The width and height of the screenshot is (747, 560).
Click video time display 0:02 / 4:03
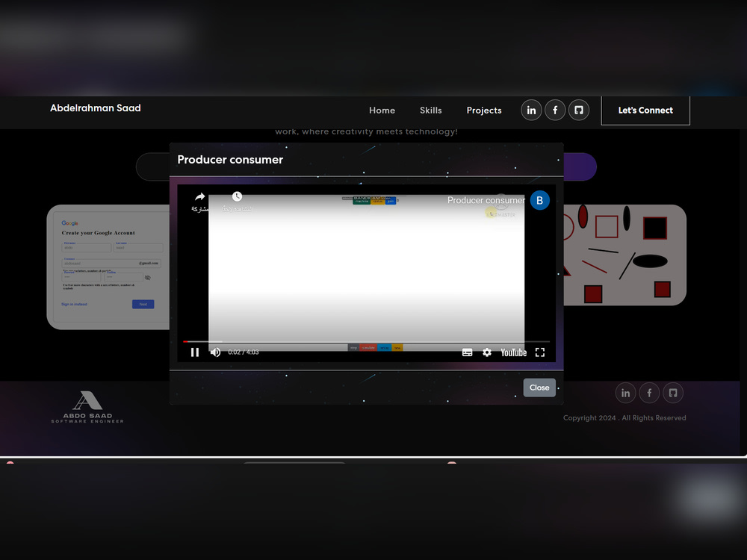(x=244, y=352)
